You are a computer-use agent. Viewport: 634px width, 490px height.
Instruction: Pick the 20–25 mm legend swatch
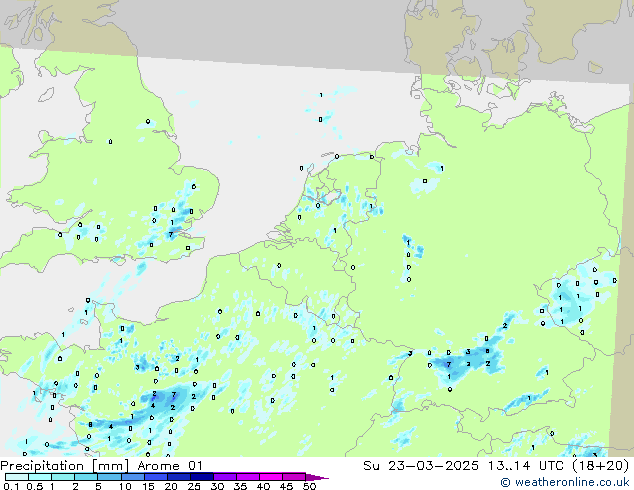(x=178, y=477)
